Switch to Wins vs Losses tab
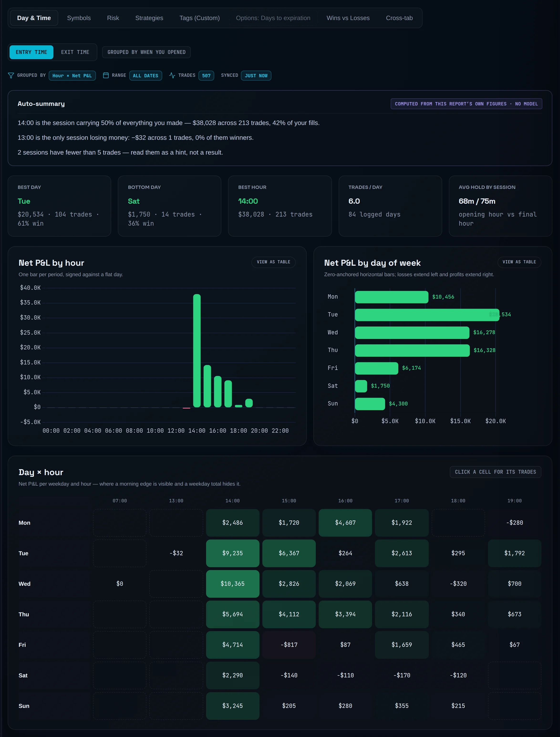Screen dimensions: 560x737 [x=348, y=18]
